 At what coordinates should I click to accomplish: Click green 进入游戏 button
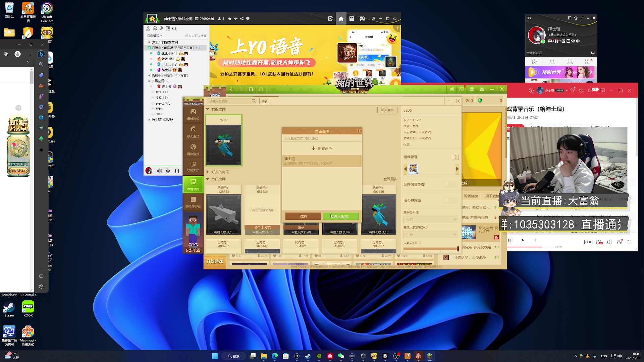340,217
